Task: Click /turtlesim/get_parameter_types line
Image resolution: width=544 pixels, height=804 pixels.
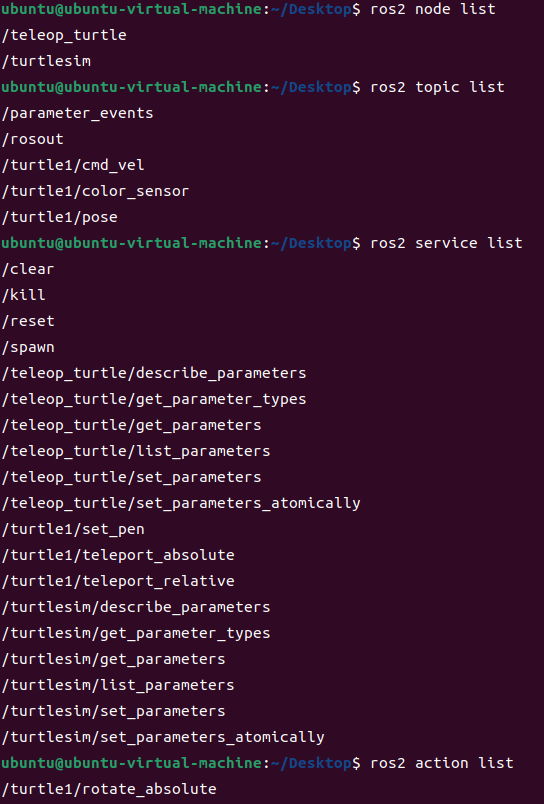Action: click(136, 633)
